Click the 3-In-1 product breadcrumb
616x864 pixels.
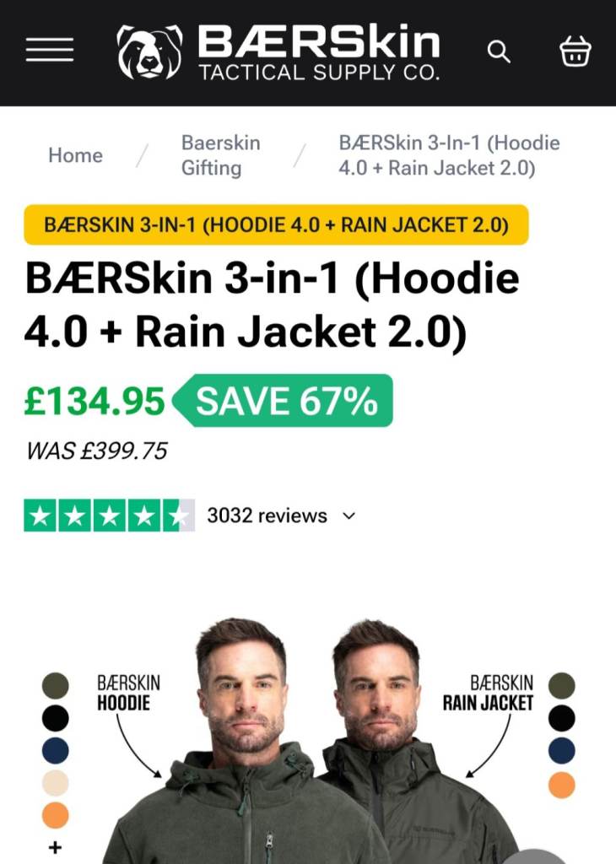[x=449, y=155]
